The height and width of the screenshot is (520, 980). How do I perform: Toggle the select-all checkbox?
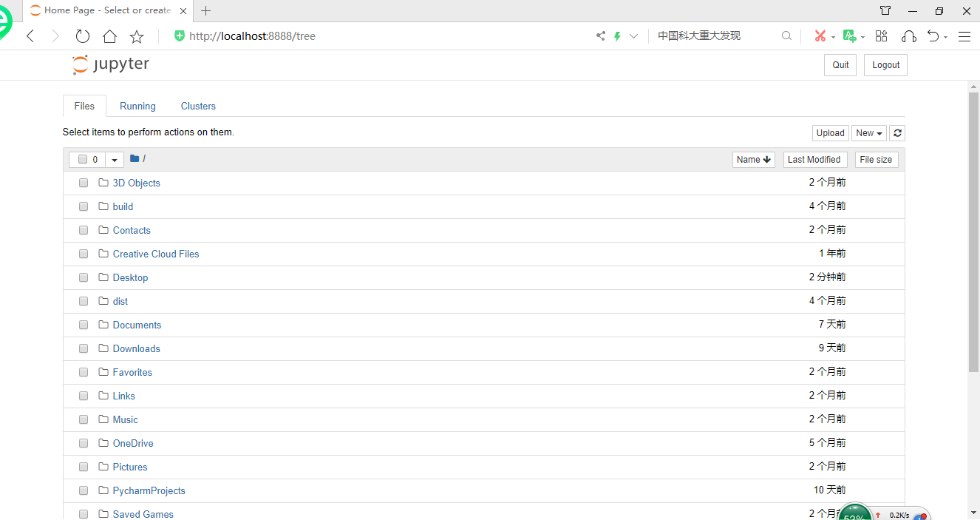[82, 159]
